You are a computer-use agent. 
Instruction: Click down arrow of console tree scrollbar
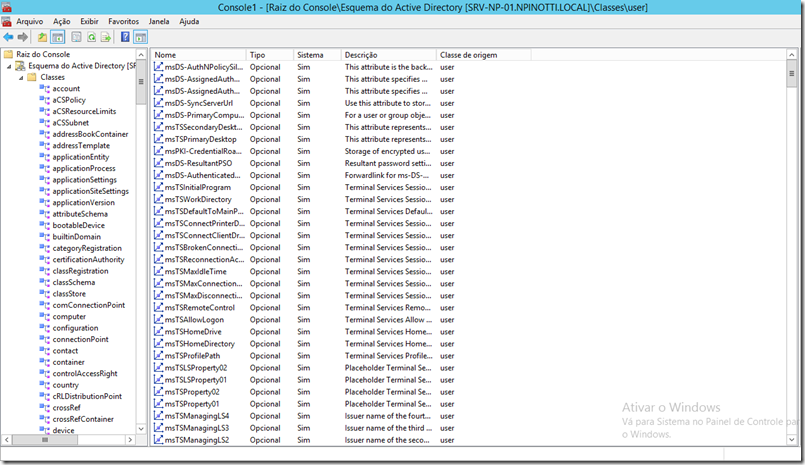[x=141, y=429]
